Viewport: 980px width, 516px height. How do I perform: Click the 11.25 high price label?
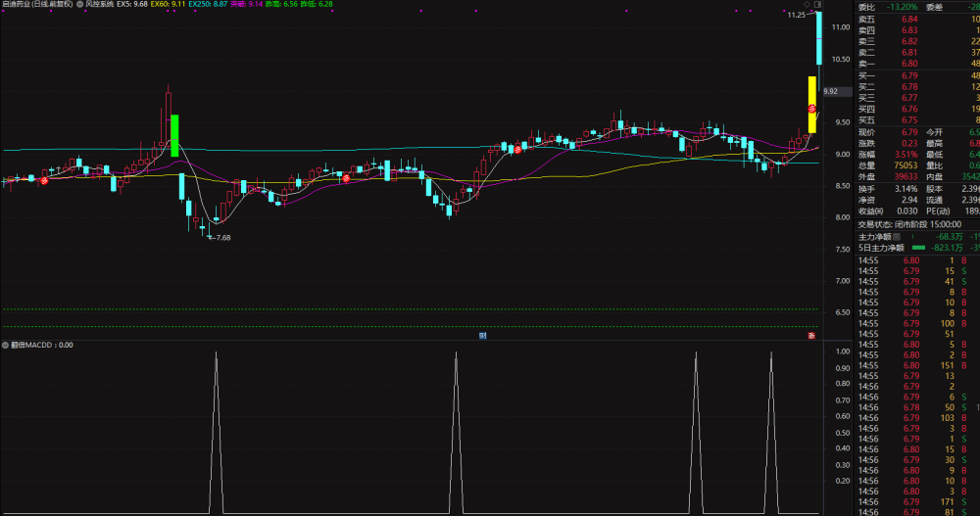[x=796, y=15]
